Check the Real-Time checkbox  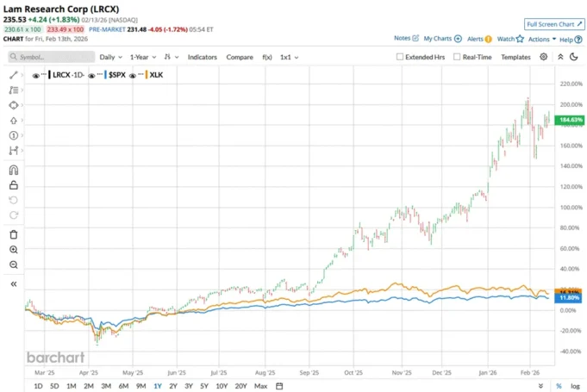click(x=458, y=57)
